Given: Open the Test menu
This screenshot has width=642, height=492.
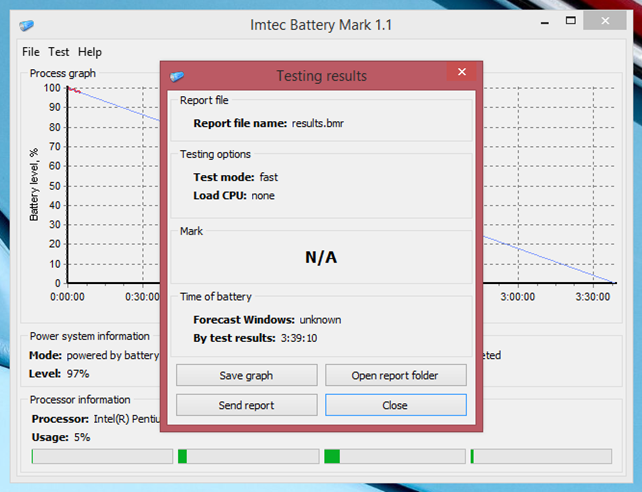Looking at the screenshot, I should [x=59, y=52].
